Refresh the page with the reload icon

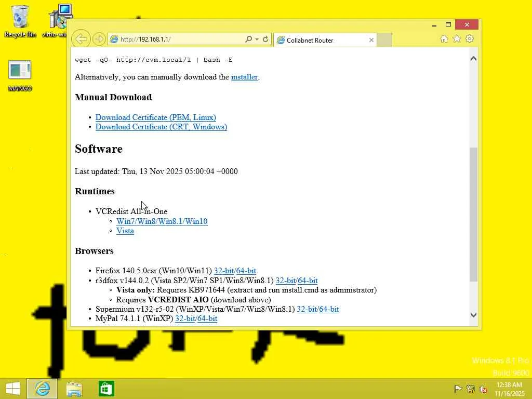(265, 39)
